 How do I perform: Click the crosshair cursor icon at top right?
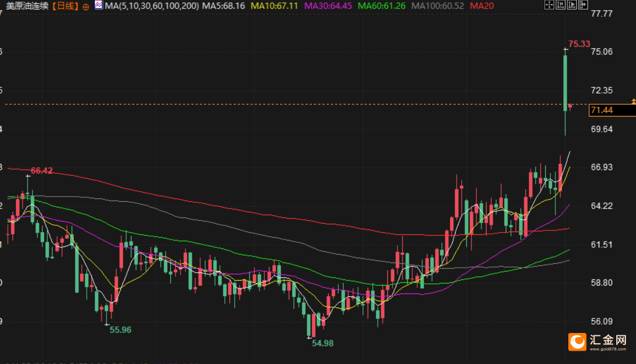tap(549, 5)
